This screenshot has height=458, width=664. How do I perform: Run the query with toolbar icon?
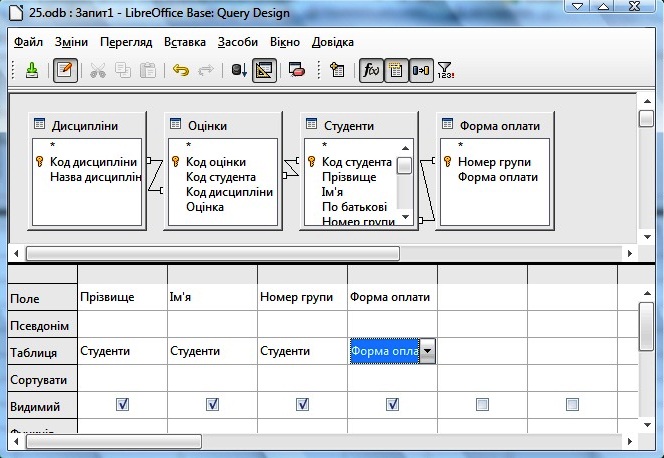pos(239,70)
